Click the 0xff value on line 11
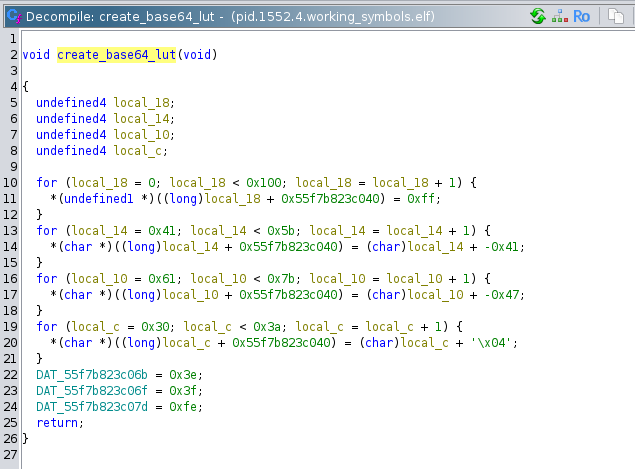 421,199
